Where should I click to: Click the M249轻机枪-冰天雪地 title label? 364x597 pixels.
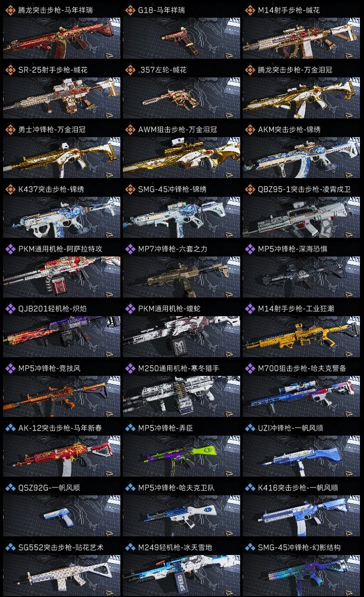pyautogui.click(x=175, y=547)
